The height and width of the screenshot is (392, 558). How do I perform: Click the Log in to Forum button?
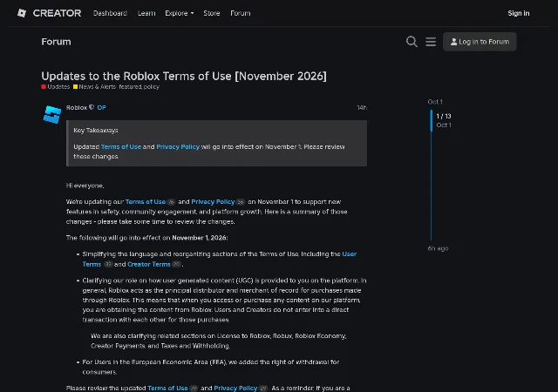pos(480,42)
